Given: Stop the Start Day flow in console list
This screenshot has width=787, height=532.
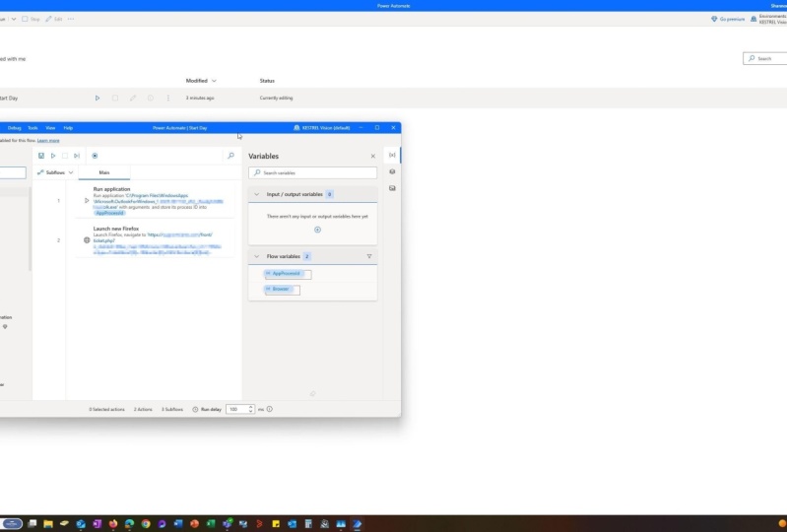Looking at the screenshot, I should click(115, 99).
